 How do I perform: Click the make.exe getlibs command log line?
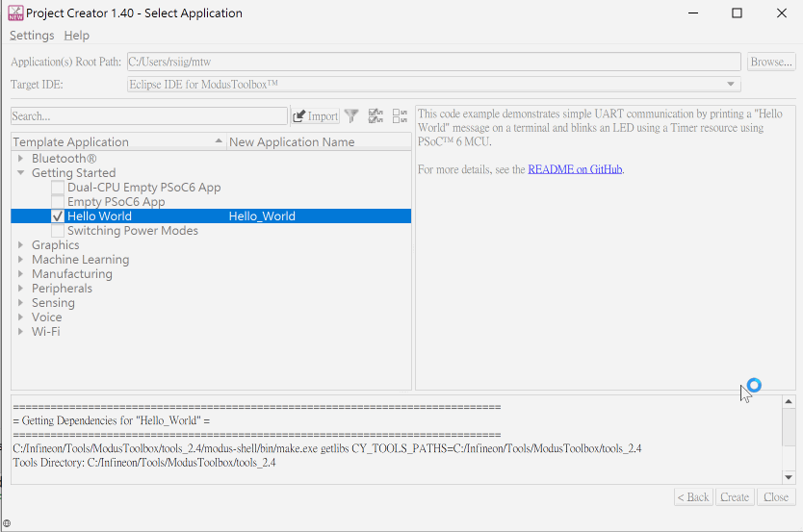[x=326, y=448]
